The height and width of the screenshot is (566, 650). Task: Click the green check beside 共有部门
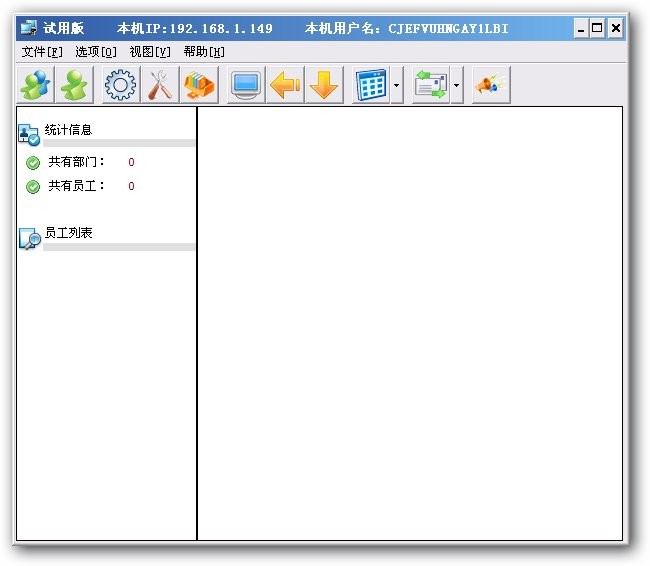point(33,163)
